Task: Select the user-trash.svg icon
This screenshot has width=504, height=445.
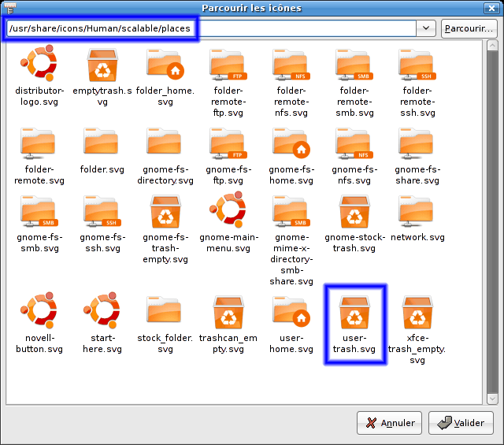Action: pyautogui.click(x=354, y=313)
